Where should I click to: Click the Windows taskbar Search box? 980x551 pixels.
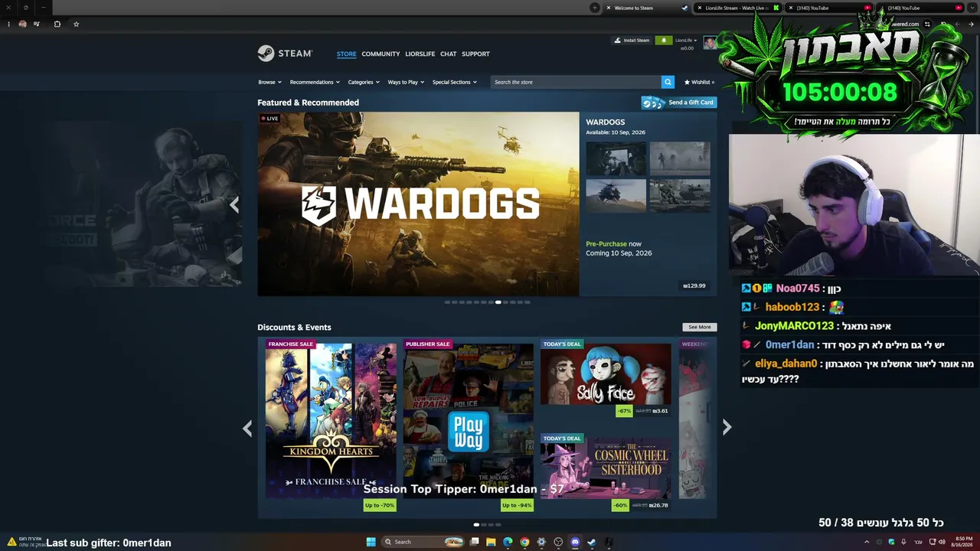[x=421, y=542]
